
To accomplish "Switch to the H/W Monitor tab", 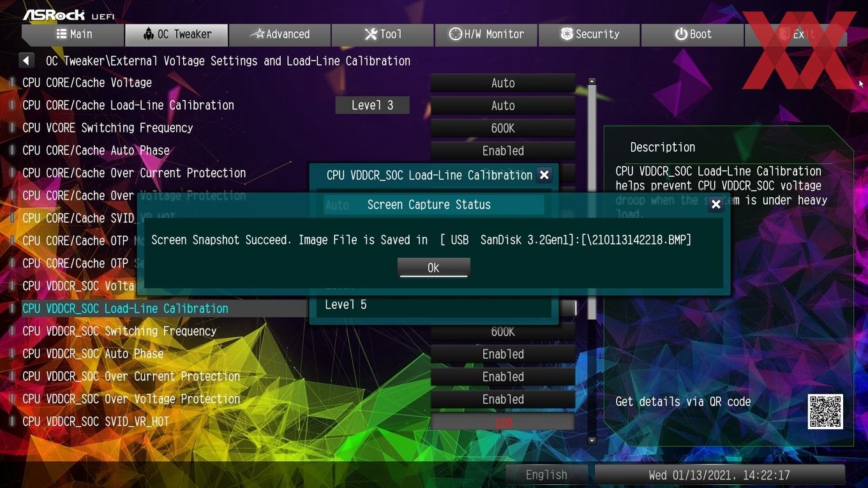I will [x=486, y=34].
